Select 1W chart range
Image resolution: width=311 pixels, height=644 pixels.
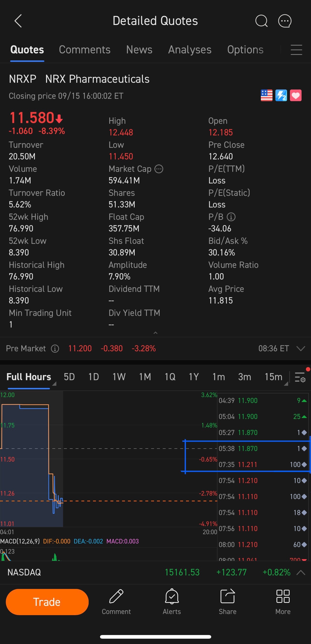coord(119,377)
